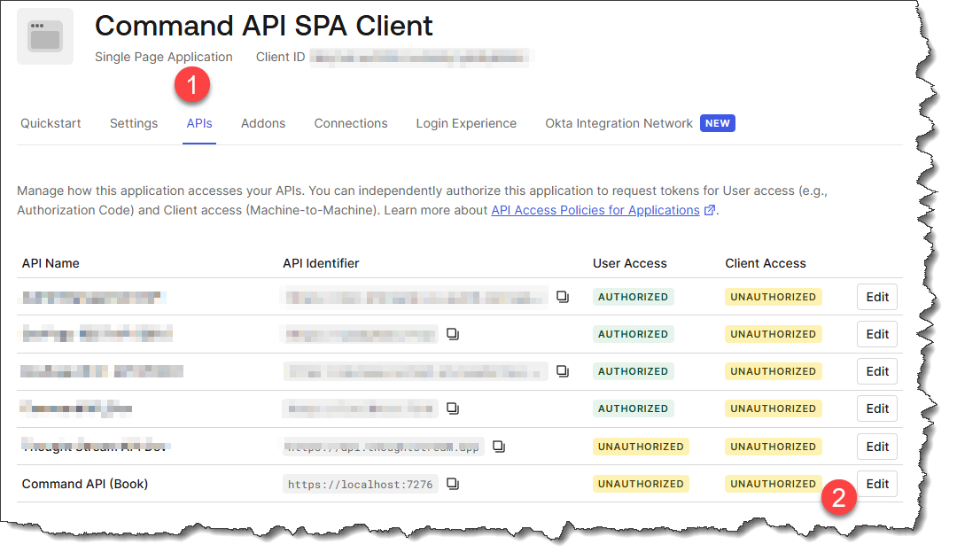Click the application icon beside the title
Screen dimensions: 957x560
(x=45, y=36)
